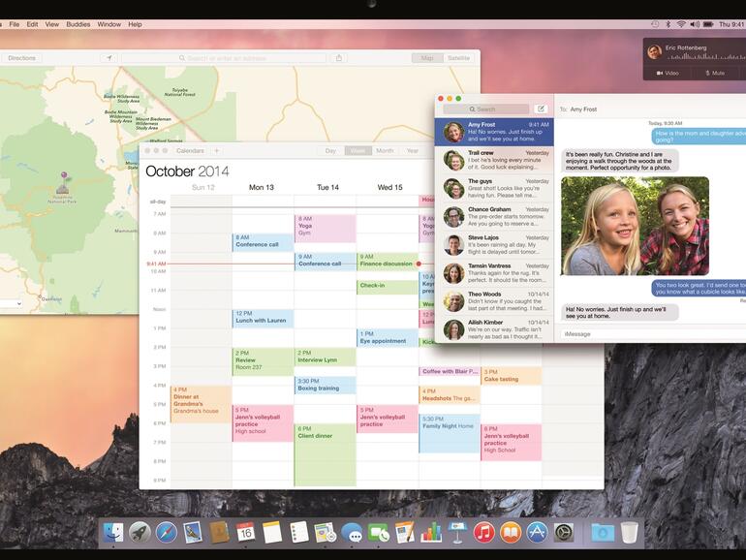Launch Numbers chart icon in dock
The width and height of the screenshot is (746, 560).
coord(431,533)
